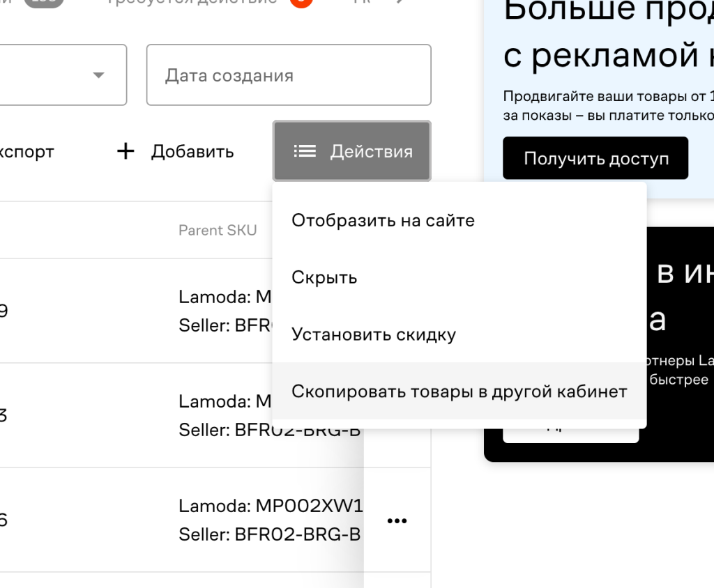Click Seller: BFR02-BRG-B in the bottom row
Viewport: 714px width, 588px height.
[x=270, y=534]
